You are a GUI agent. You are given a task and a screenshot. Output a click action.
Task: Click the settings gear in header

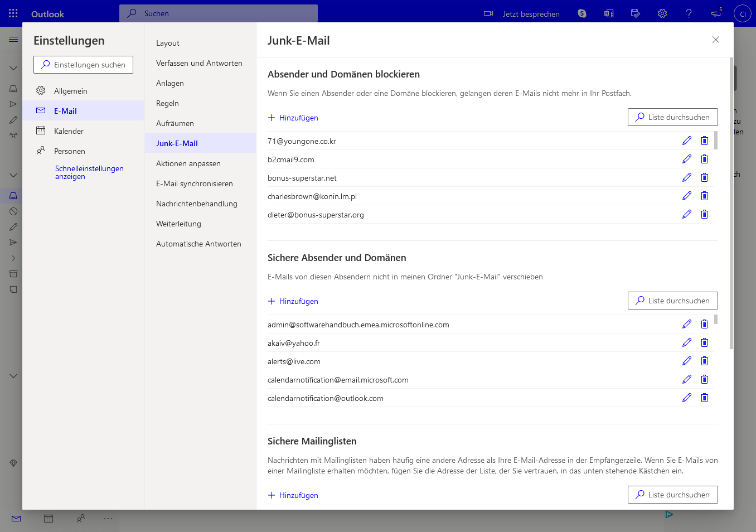[662, 13]
